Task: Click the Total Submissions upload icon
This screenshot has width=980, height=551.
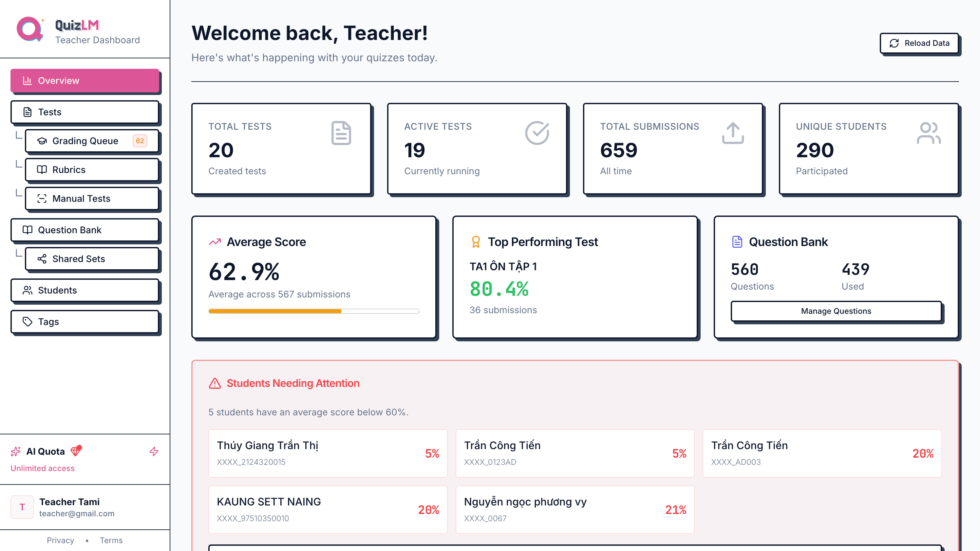Action: 733,133
